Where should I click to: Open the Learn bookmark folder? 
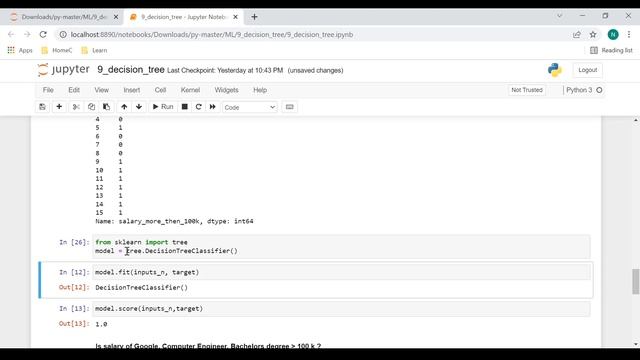pyautogui.click(x=94, y=50)
